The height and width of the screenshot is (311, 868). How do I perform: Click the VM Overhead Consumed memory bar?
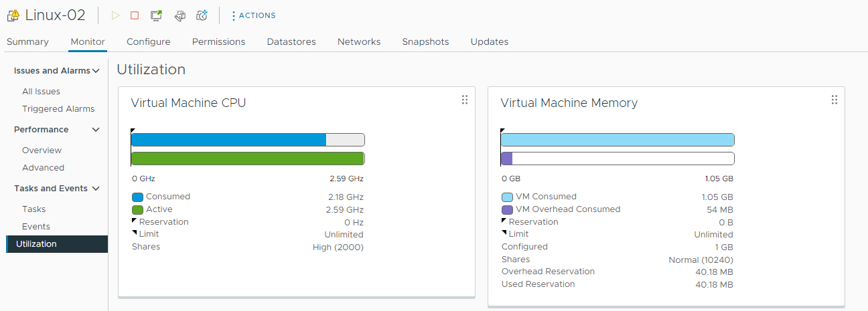tap(506, 159)
